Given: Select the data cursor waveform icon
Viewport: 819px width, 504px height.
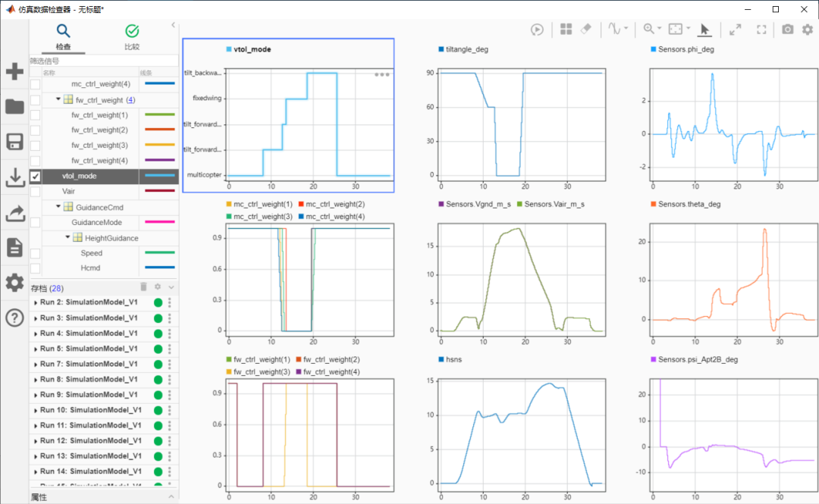Looking at the screenshot, I should coord(614,30).
